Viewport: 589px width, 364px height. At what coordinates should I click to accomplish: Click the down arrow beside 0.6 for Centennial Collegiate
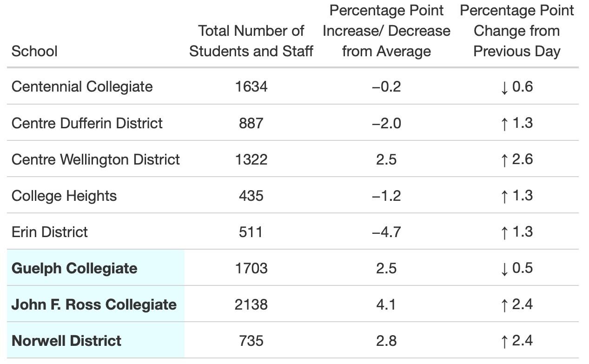point(504,87)
